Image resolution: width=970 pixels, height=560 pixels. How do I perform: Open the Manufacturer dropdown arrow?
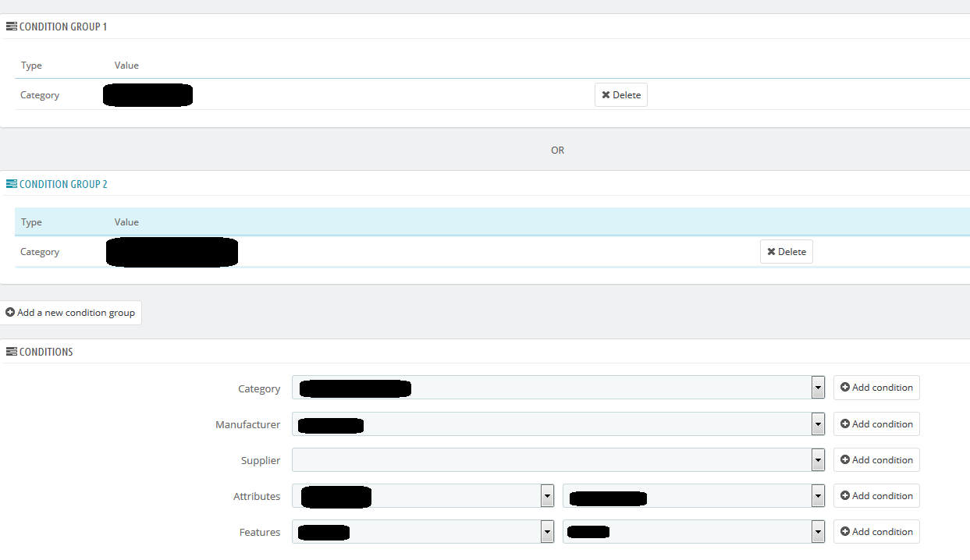pos(818,424)
